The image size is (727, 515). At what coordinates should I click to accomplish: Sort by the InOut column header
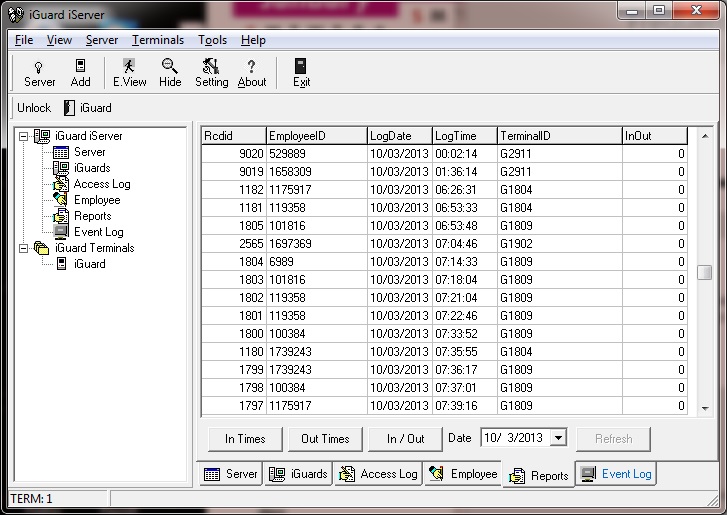655,136
